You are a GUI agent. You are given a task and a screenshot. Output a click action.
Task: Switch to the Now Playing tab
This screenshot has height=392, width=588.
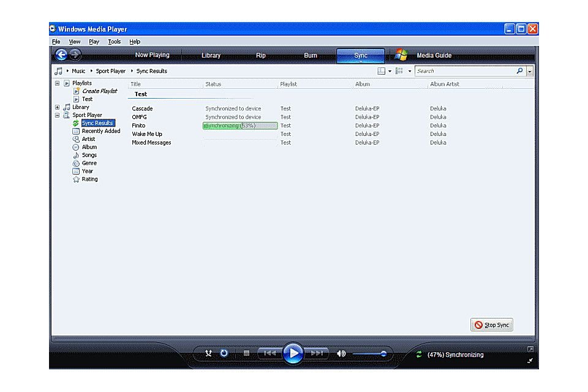[153, 55]
